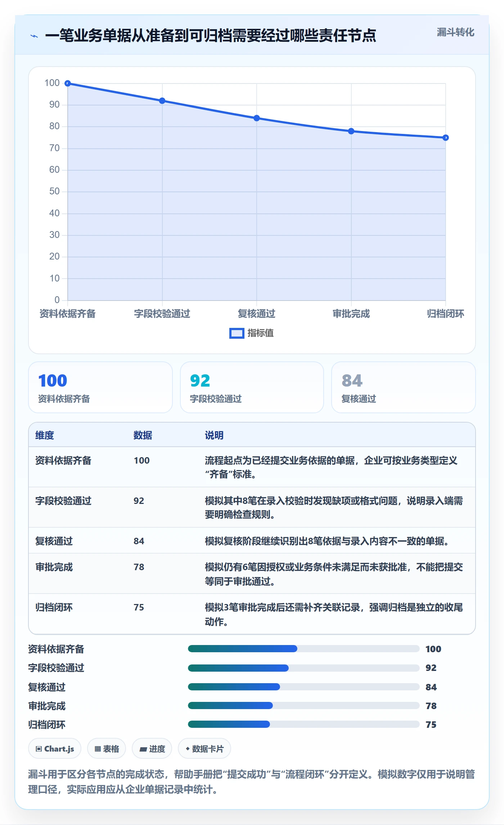Click the lightning bolt icon beside the title
The height and width of the screenshot is (825, 504).
pyautogui.click(x=34, y=36)
